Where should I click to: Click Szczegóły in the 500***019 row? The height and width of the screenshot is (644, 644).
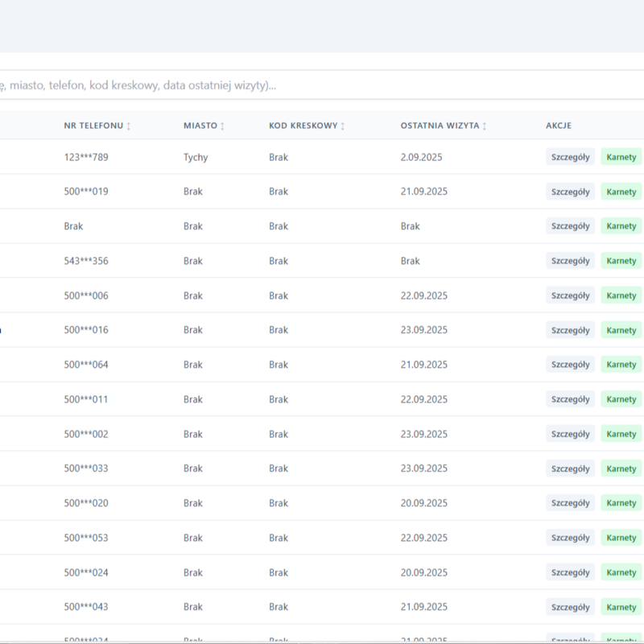pyautogui.click(x=570, y=192)
